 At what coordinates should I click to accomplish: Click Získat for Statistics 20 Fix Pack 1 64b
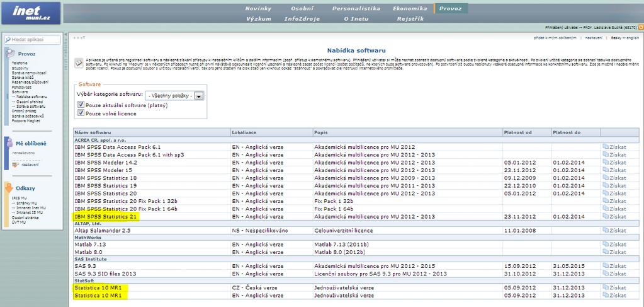pyautogui.click(x=615, y=209)
